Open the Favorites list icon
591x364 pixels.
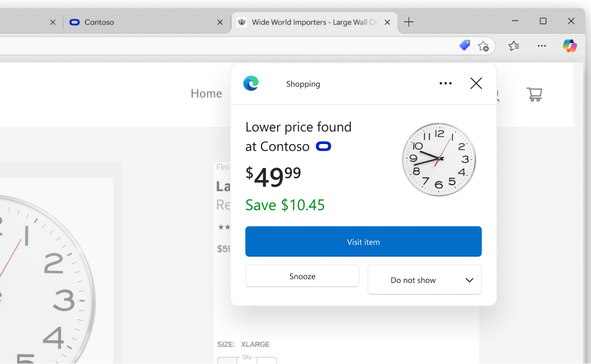point(513,46)
